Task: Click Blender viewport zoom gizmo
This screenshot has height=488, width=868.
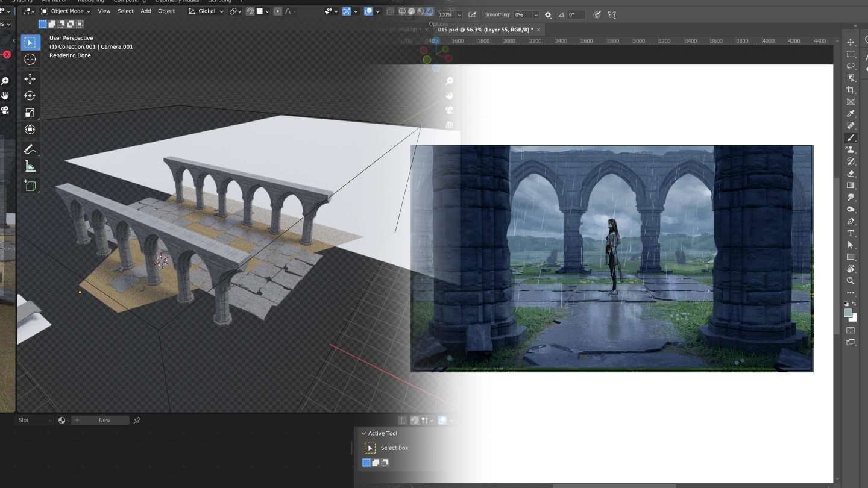Action: click(x=450, y=81)
